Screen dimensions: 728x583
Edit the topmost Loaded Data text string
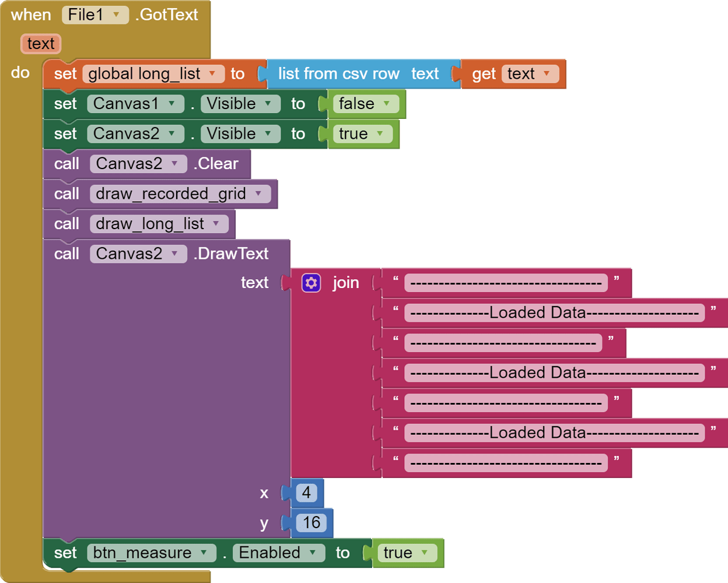coord(554,313)
